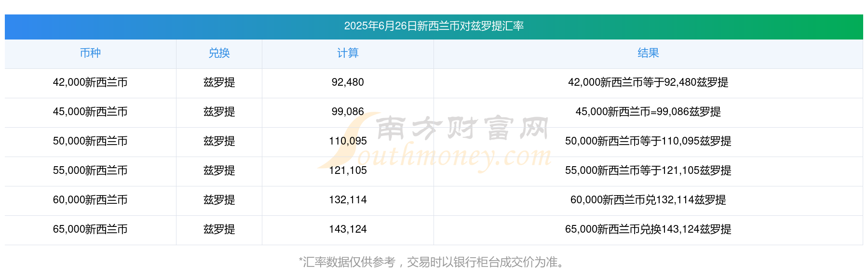Image resolution: width=868 pixels, height=277 pixels.
Task: Click 兹罗提 in the 45,000 row
Action: tap(219, 112)
